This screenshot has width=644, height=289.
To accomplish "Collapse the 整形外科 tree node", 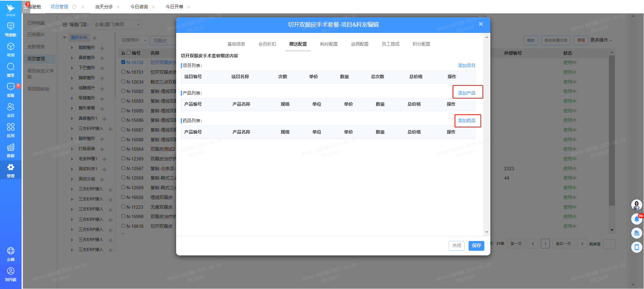I will click(x=65, y=38).
